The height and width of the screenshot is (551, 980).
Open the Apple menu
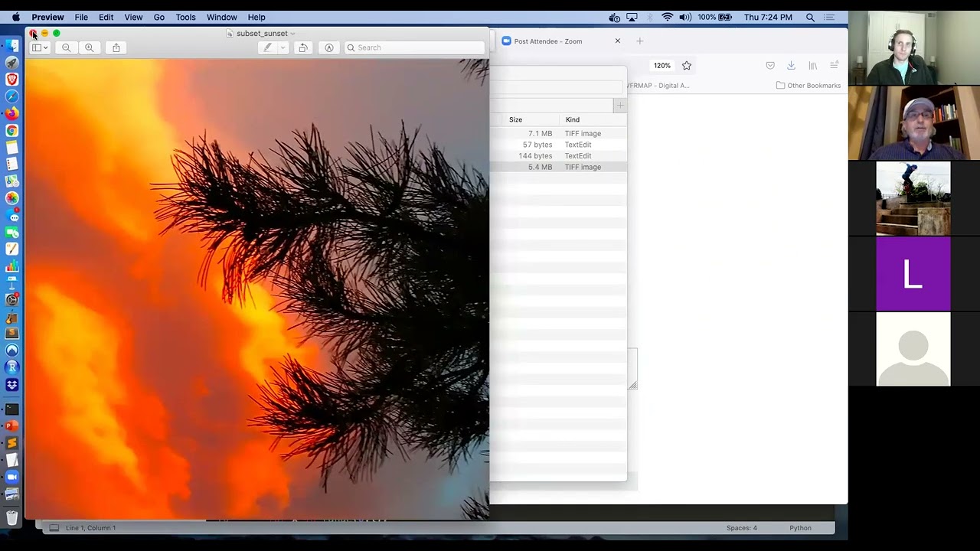pos(16,17)
